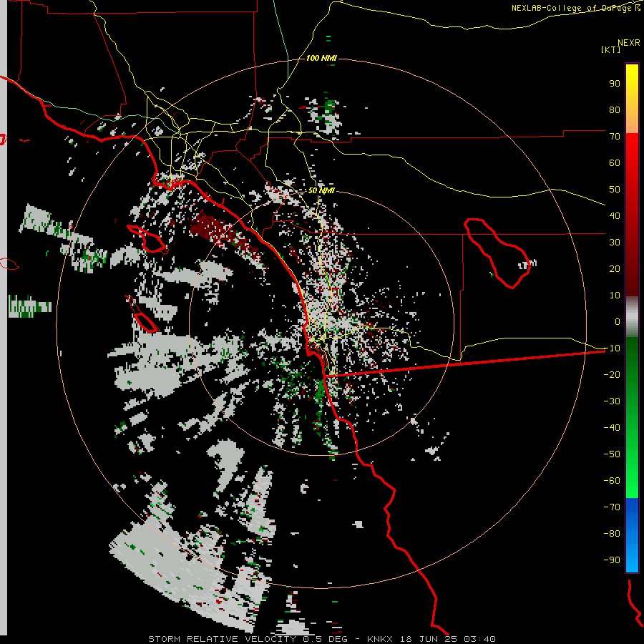This screenshot has height=644, width=644.
Task: Click the 0 value on velocity scale
Action: pyautogui.click(x=618, y=321)
